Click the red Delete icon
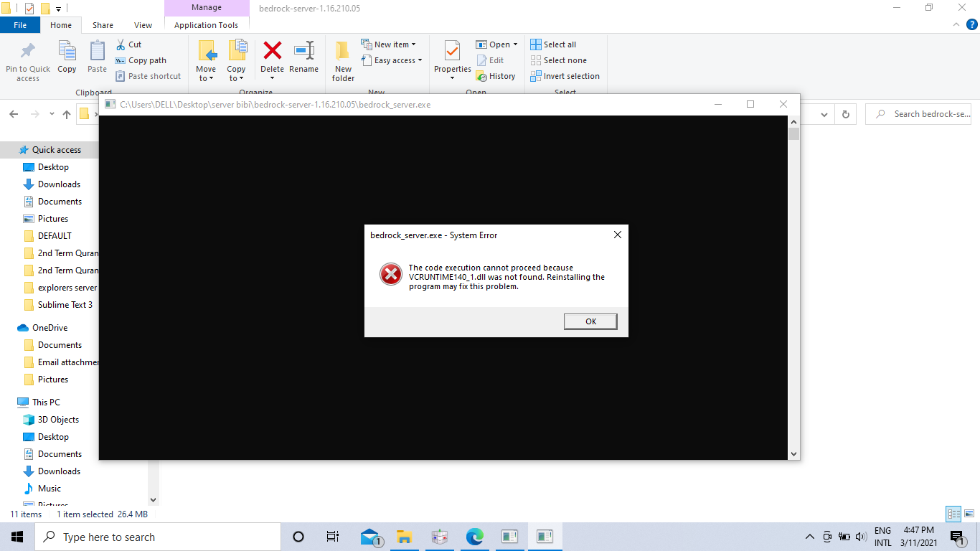Image resolution: width=980 pixels, height=551 pixels. (x=272, y=52)
